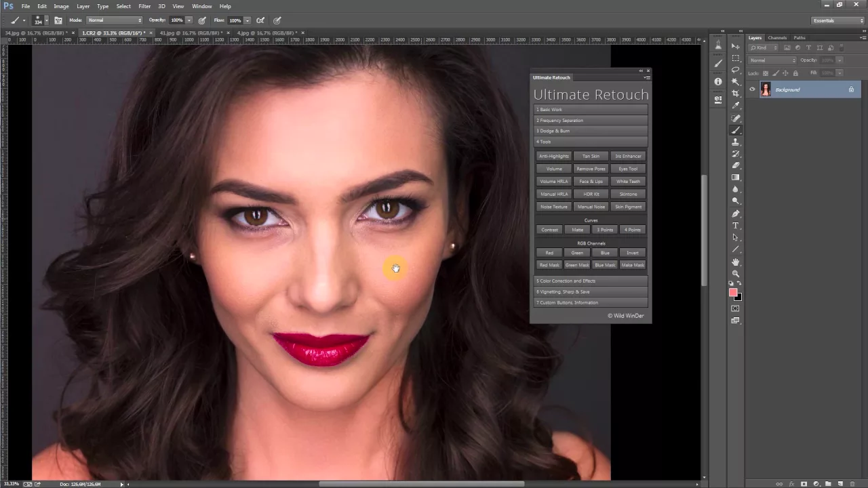Toggle lock transparent pixels
Screen dimensions: 868x488
click(766, 73)
